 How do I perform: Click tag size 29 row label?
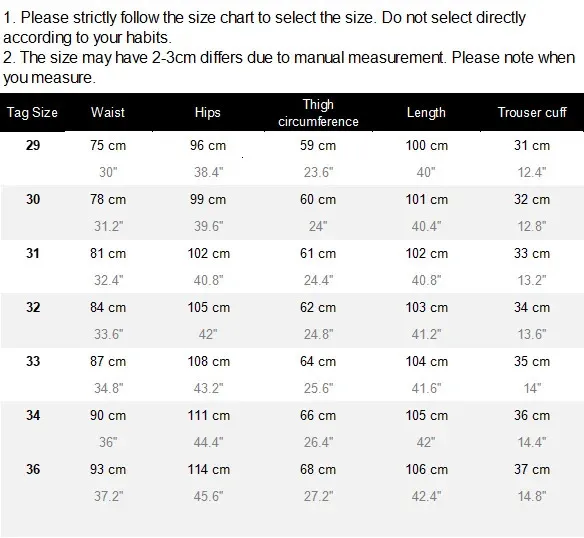tap(33, 145)
